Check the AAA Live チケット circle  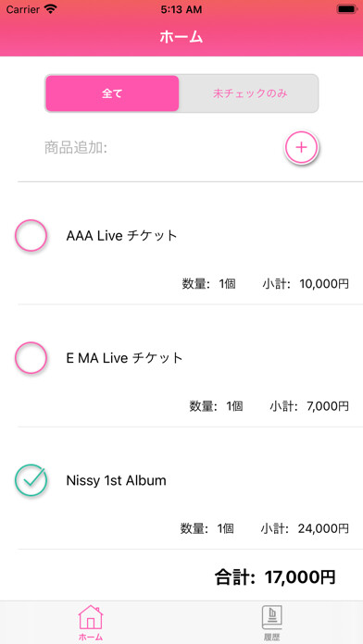pos(31,235)
